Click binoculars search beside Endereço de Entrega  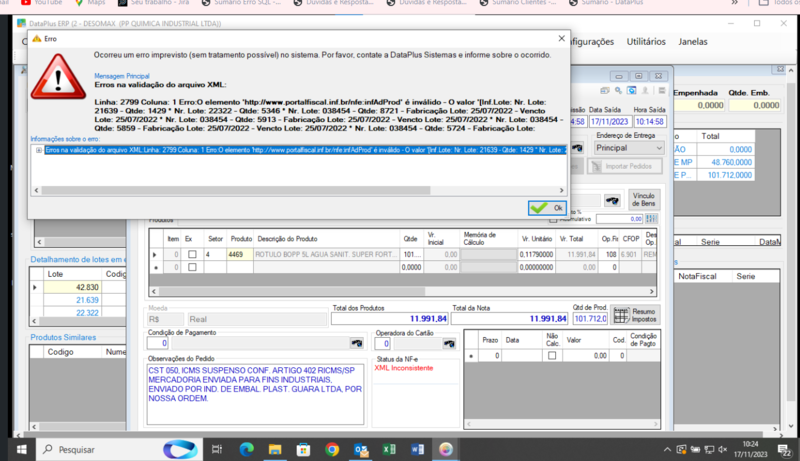577,148
